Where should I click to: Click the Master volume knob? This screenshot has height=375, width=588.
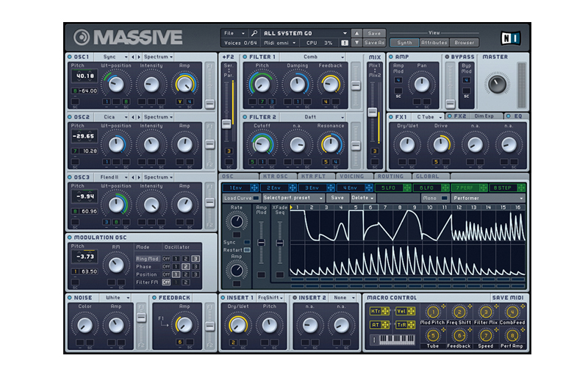(497, 84)
